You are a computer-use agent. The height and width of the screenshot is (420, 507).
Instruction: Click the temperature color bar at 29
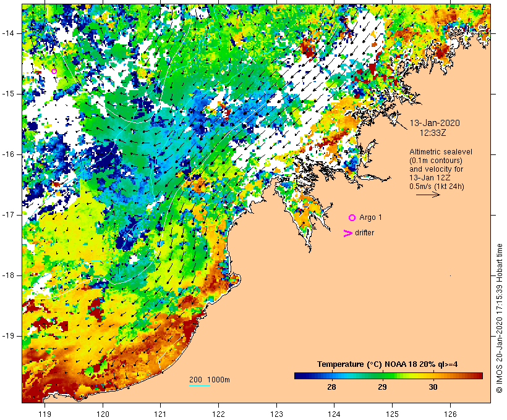[382, 376]
